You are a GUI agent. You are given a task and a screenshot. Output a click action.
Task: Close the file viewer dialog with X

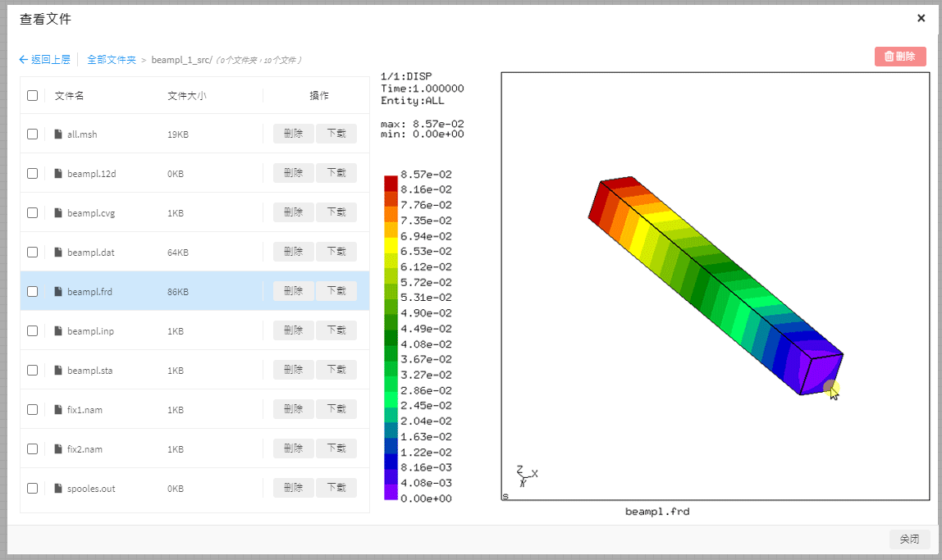tap(921, 18)
